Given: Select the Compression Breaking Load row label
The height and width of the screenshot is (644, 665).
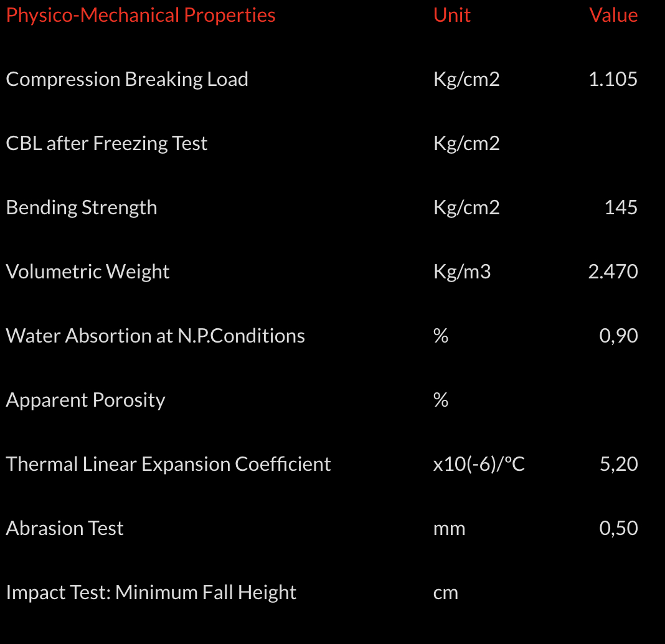Looking at the screenshot, I should click(x=127, y=79).
